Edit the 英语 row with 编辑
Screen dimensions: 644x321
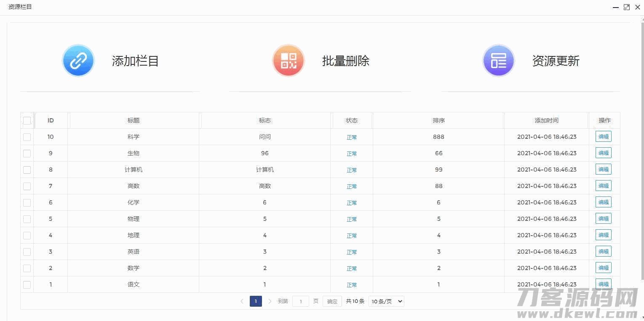point(603,252)
